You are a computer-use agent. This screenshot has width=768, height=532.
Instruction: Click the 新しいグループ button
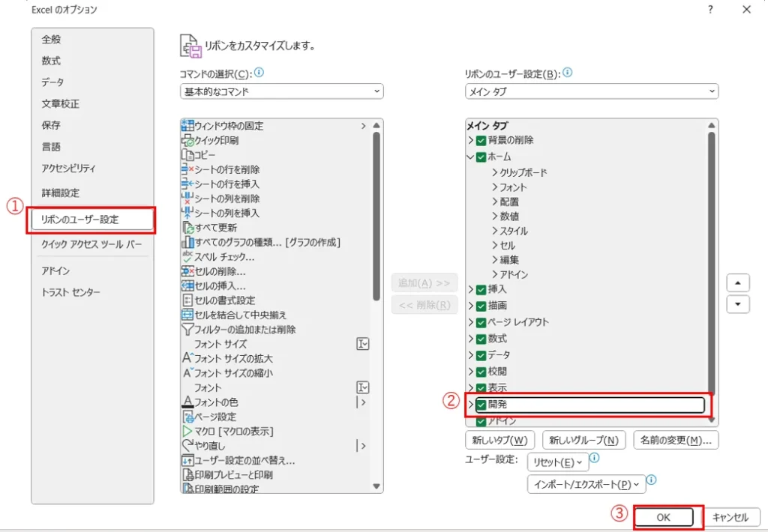pos(583,440)
